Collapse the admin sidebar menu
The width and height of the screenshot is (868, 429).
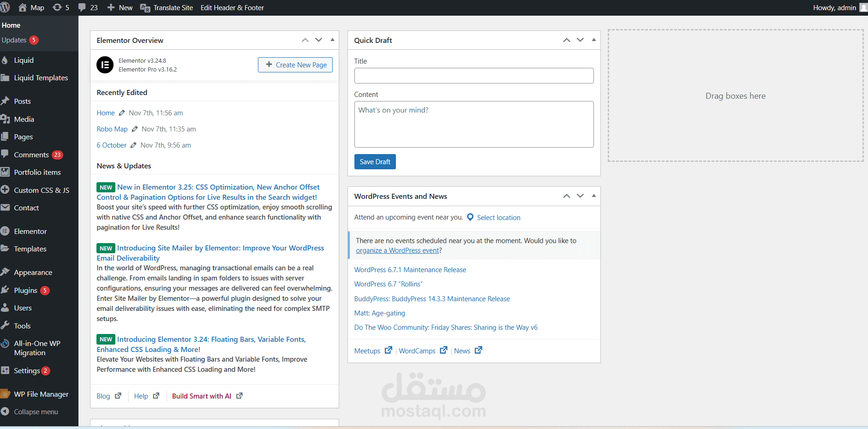coord(36,411)
